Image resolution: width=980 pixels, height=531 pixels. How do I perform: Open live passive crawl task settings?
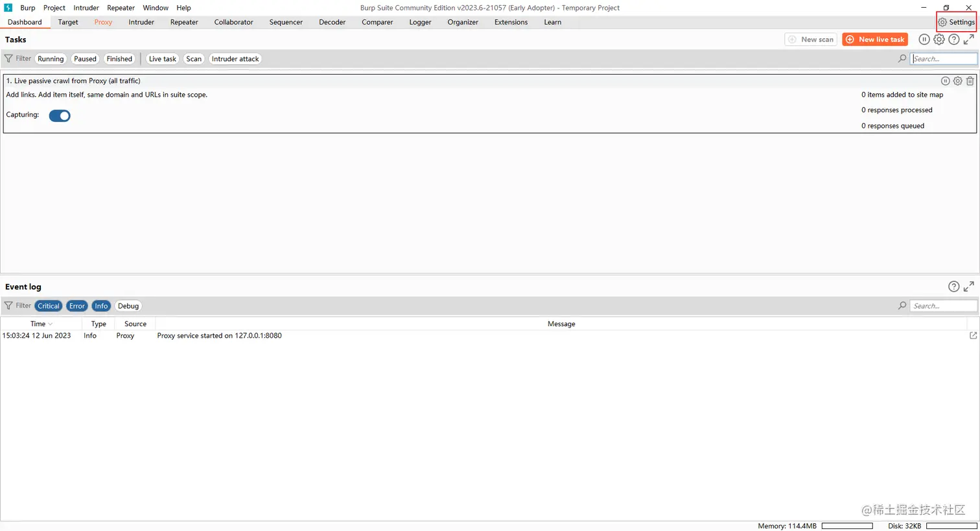coord(957,81)
